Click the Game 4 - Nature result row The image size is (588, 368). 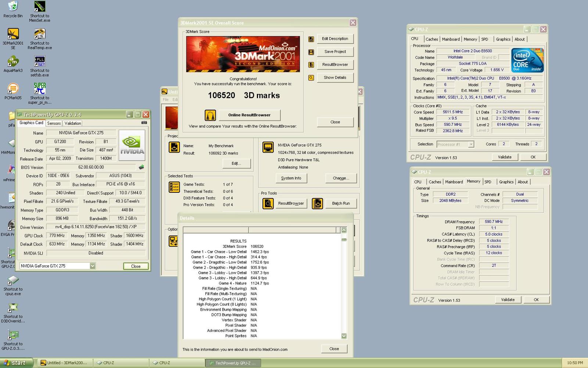244,283
